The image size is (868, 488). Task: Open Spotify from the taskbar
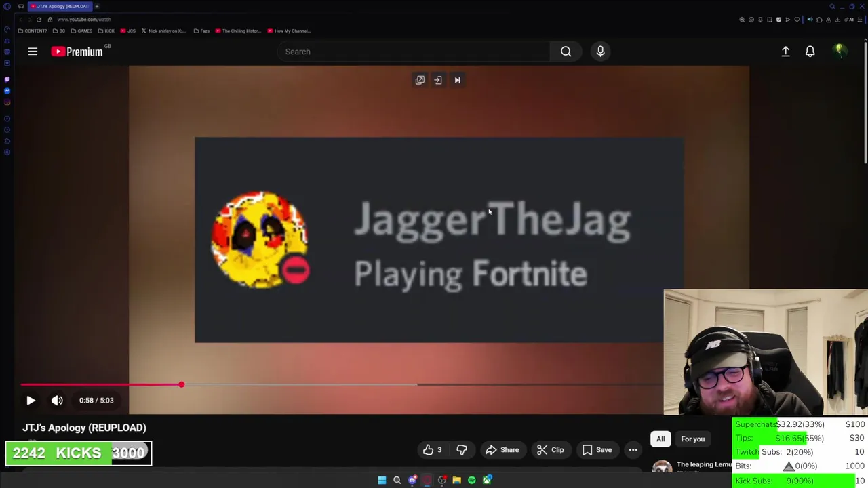tap(472, 480)
